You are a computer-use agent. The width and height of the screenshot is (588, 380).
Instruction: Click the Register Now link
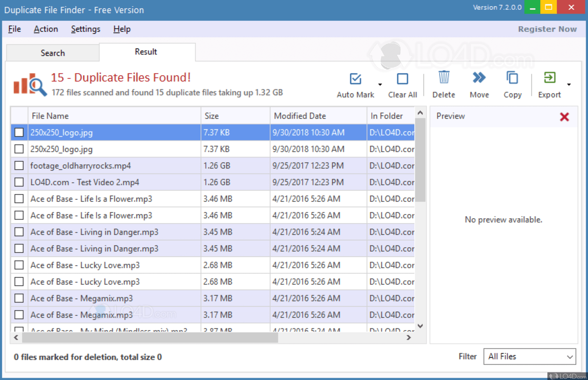pyautogui.click(x=547, y=29)
